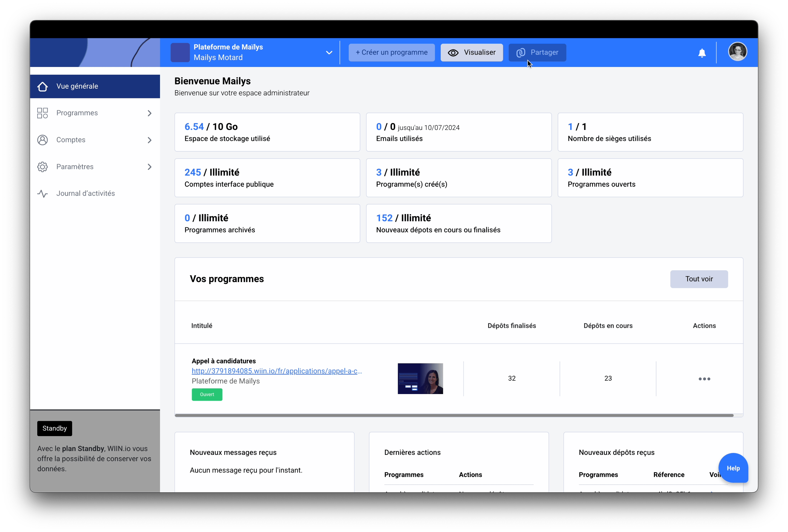
Task: Click the Bienvenue Mailys heading
Action: [x=212, y=81]
